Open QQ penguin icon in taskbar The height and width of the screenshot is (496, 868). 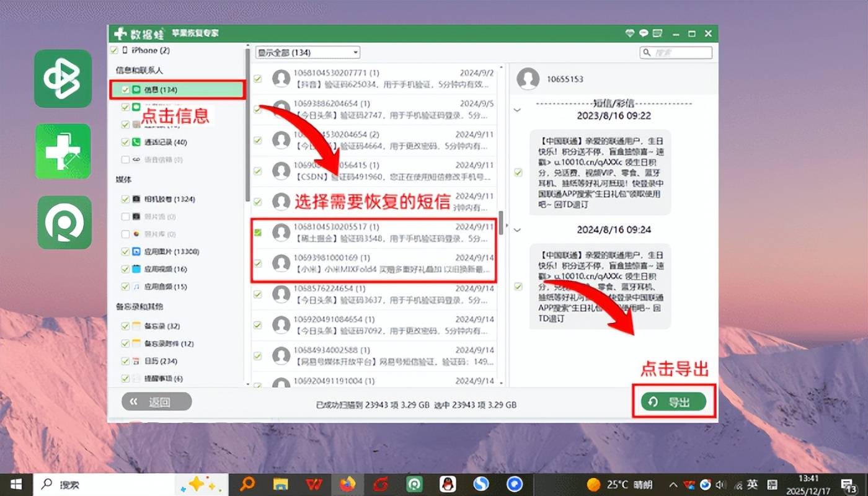pyautogui.click(x=447, y=484)
